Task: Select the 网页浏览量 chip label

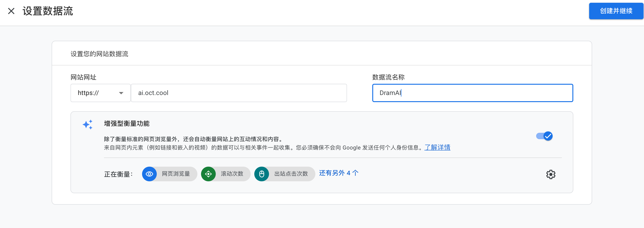Action: (x=176, y=174)
